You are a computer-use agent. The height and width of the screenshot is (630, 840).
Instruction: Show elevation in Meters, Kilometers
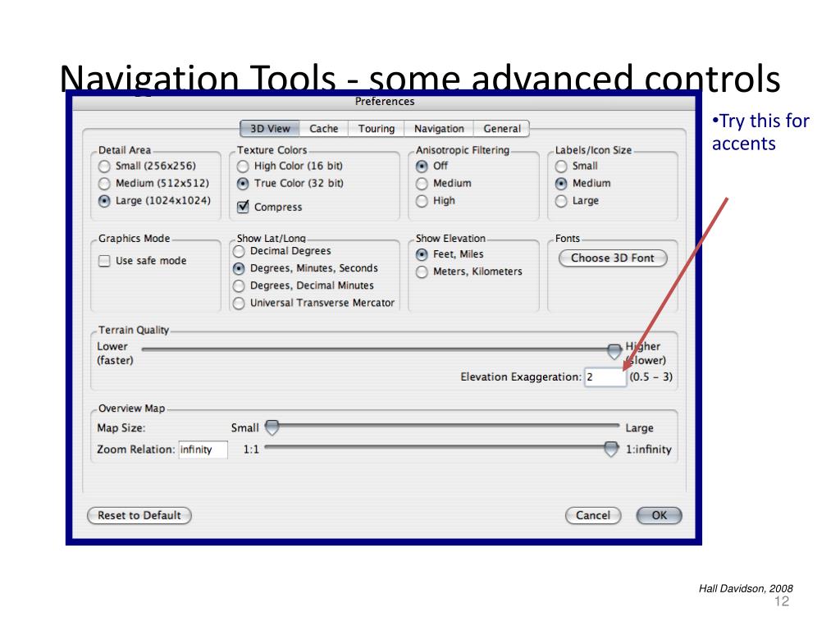coord(422,272)
